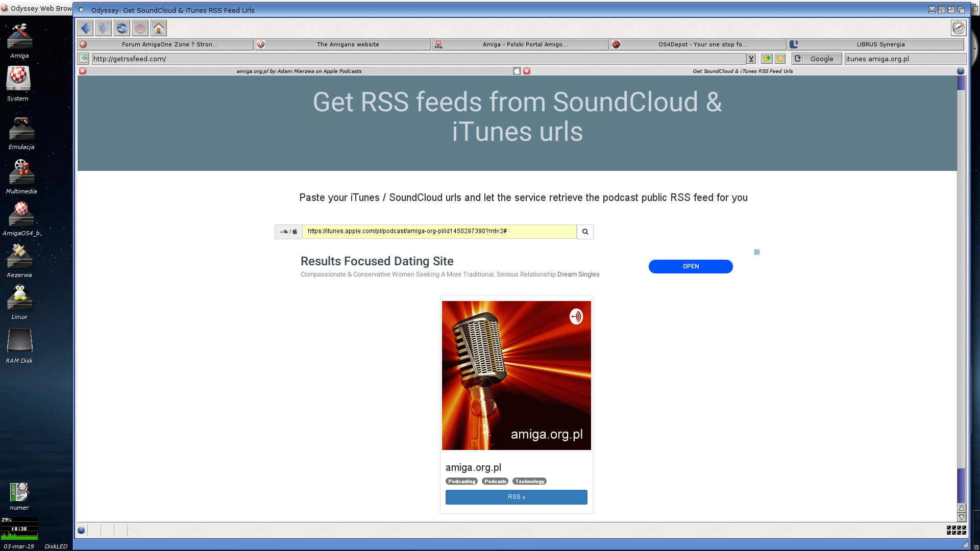Open Amiga - Polski Portal Amigo bookmark
Screen dimensions: 980x551
point(521,44)
